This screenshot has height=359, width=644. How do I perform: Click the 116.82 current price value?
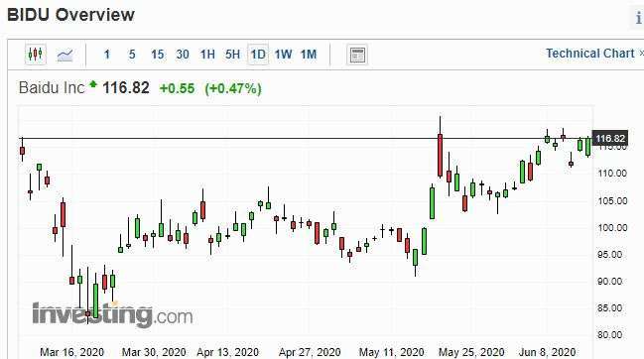(126, 88)
